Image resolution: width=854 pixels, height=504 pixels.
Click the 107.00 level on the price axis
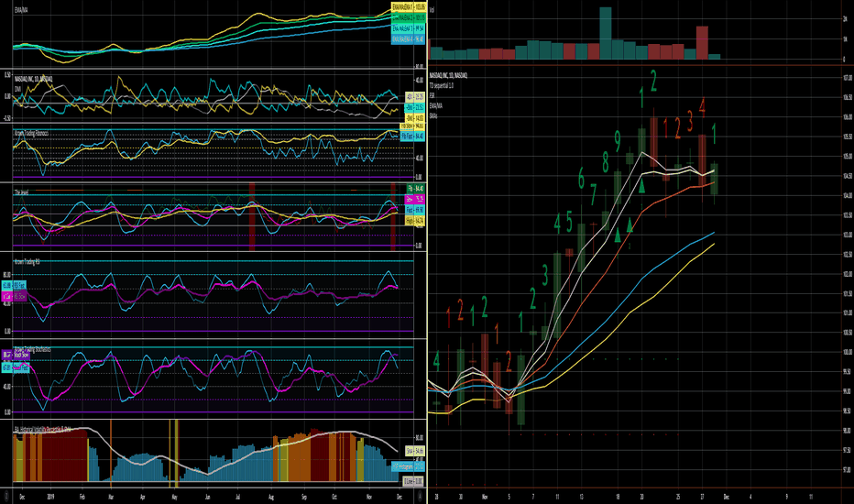847,77
